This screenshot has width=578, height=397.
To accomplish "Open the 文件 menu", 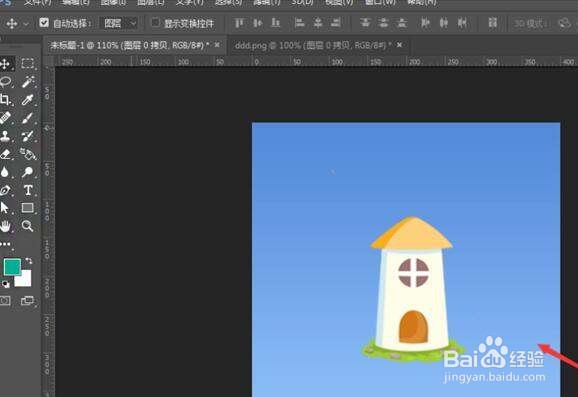I will [37, 3].
